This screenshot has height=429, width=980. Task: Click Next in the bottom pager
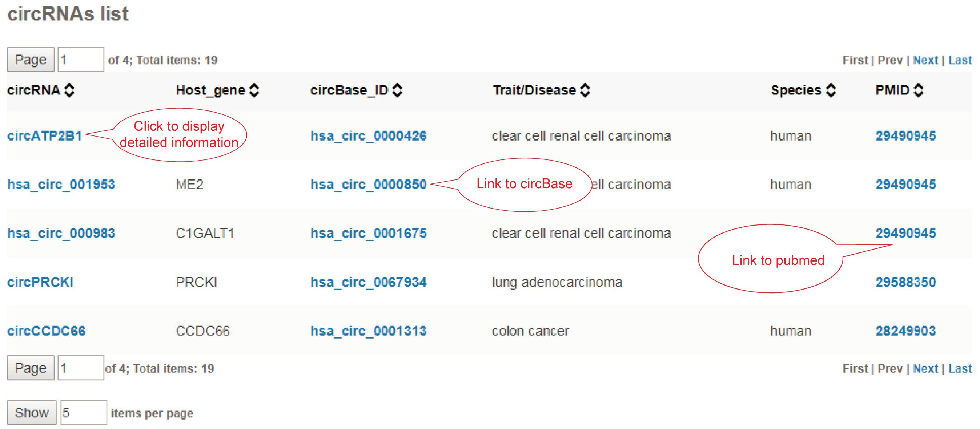coord(925,368)
